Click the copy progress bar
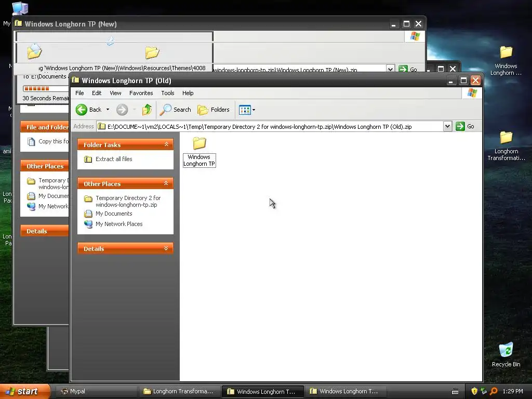The image size is (532, 399). (46, 88)
